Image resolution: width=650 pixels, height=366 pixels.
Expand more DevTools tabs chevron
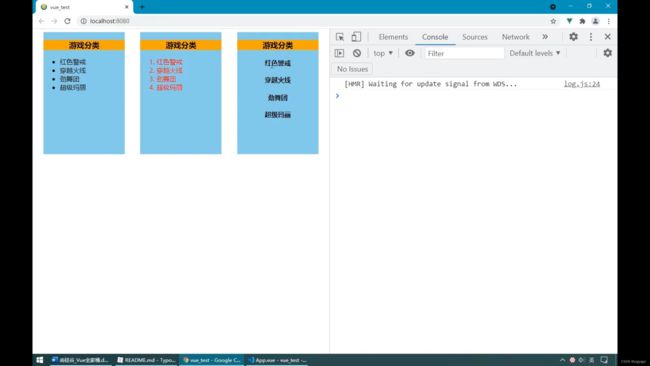[x=545, y=36]
